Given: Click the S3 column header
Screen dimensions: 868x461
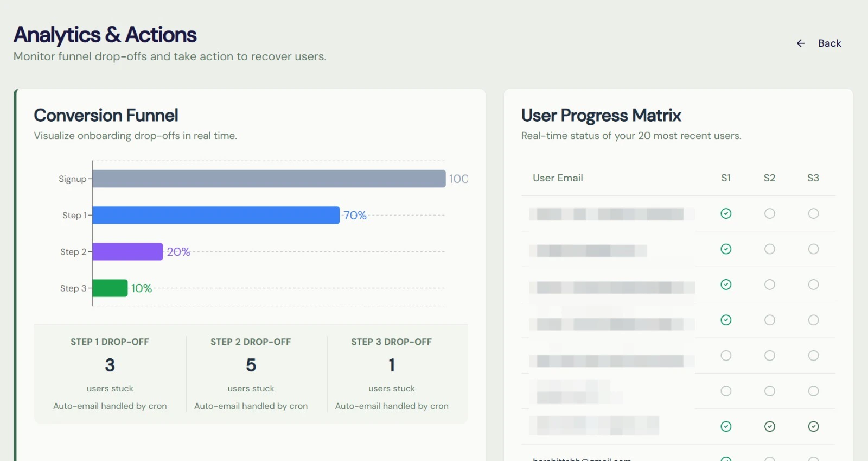Looking at the screenshot, I should [x=813, y=178].
